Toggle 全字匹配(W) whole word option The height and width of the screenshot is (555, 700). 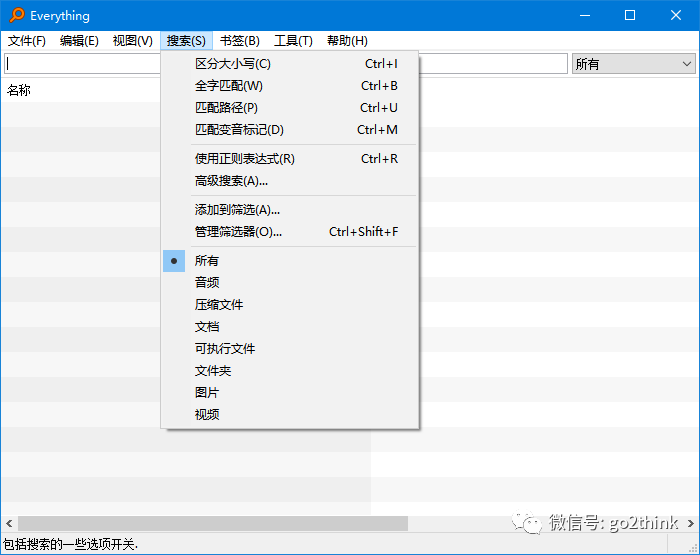(x=290, y=86)
